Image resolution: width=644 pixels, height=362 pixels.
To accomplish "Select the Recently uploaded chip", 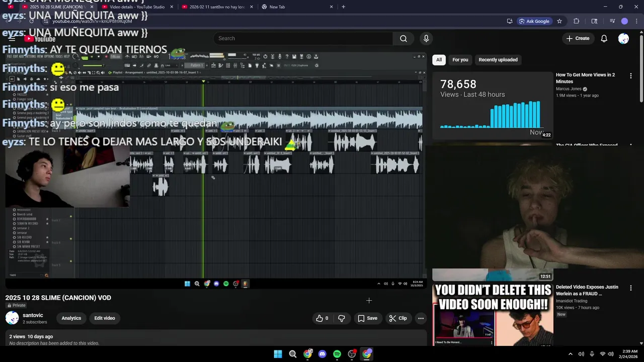I will tap(498, 60).
